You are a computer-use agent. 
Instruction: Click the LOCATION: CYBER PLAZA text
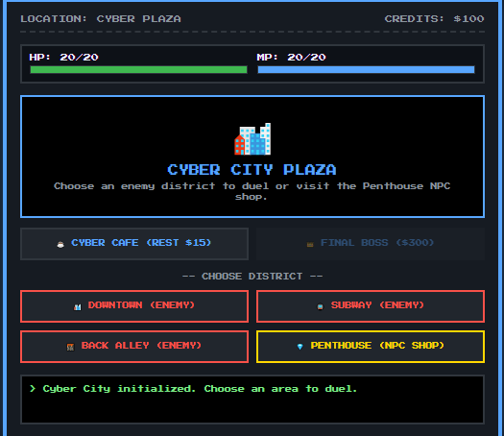click(x=101, y=19)
